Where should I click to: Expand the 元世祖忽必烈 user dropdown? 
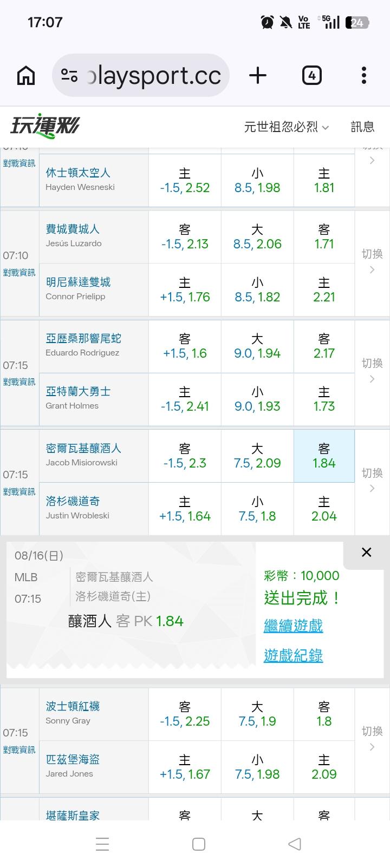point(287,127)
